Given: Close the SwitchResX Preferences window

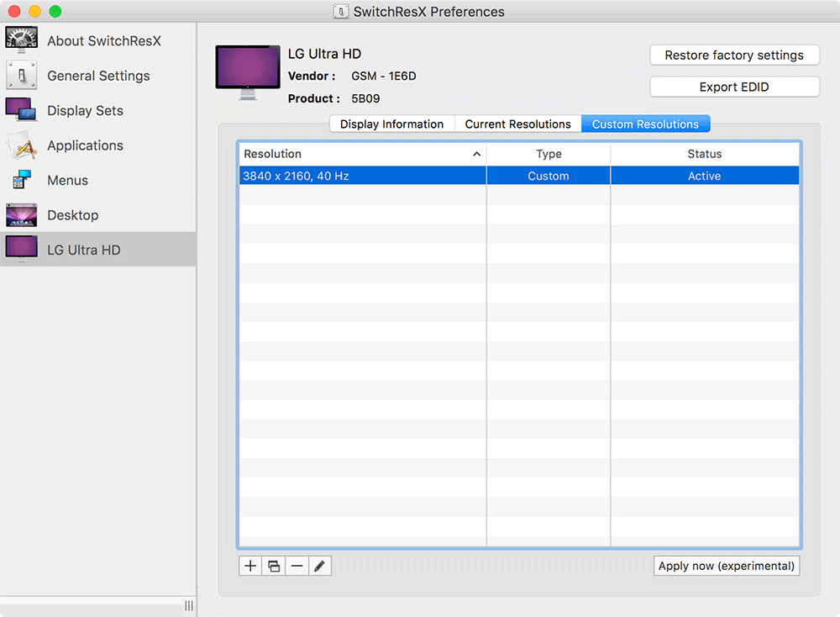Looking at the screenshot, I should pyautogui.click(x=14, y=11).
